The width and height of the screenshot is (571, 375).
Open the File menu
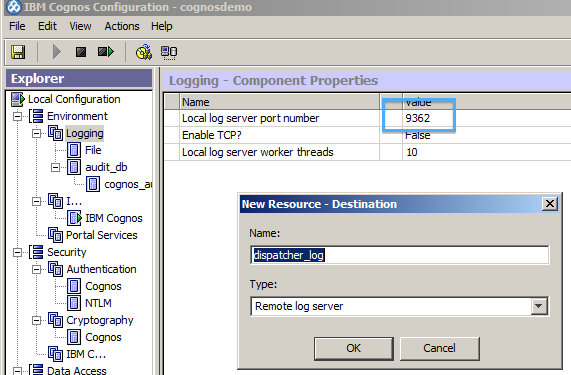click(17, 26)
